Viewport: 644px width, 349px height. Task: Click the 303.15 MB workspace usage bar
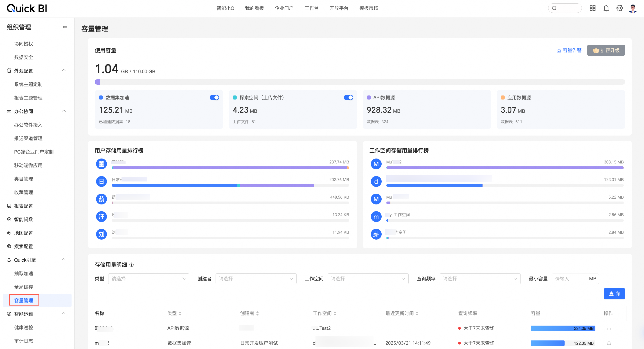point(505,168)
